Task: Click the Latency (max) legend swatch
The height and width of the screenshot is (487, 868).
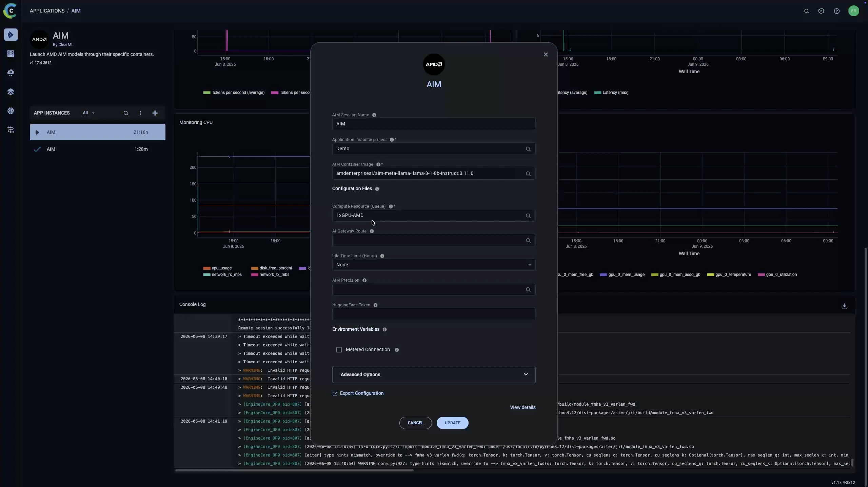Action: (597, 93)
